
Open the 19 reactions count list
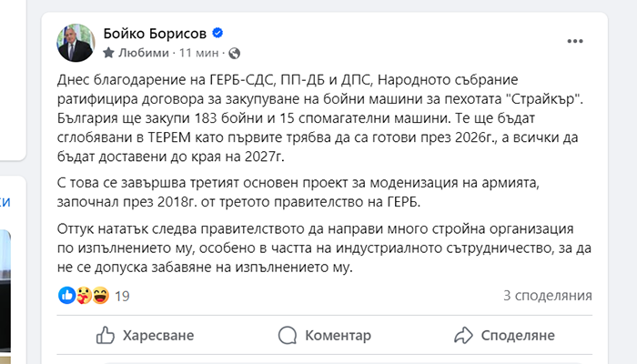pos(122,296)
